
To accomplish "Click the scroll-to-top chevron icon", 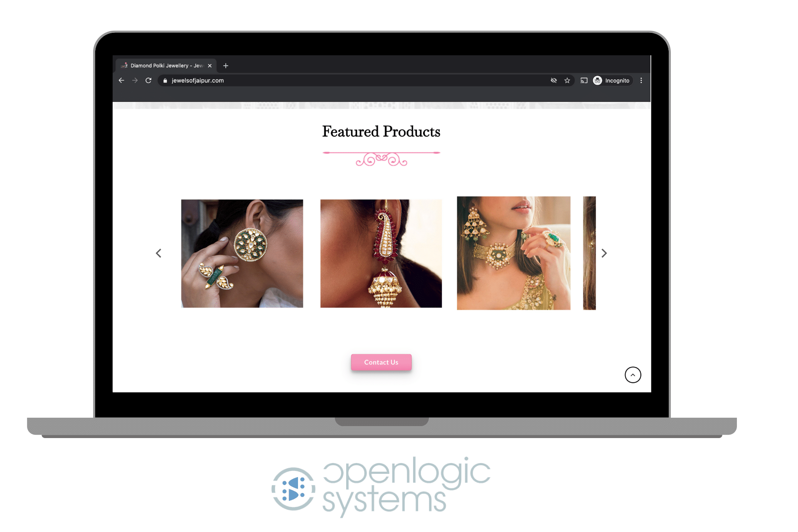I will (632, 374).
